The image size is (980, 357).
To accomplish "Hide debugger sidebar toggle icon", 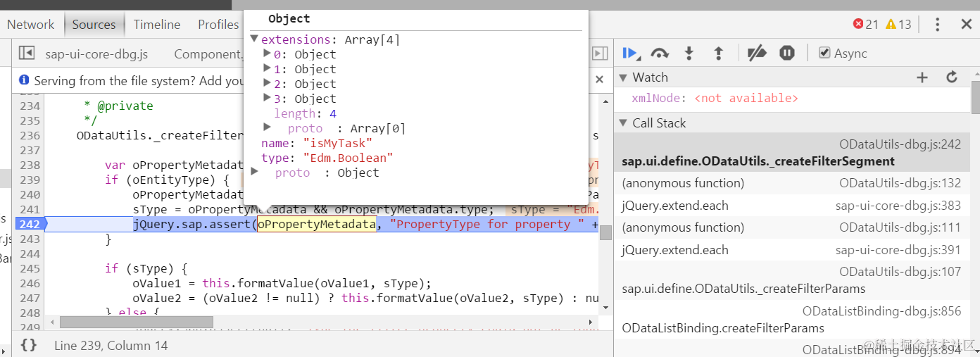I will pos(600,54).
